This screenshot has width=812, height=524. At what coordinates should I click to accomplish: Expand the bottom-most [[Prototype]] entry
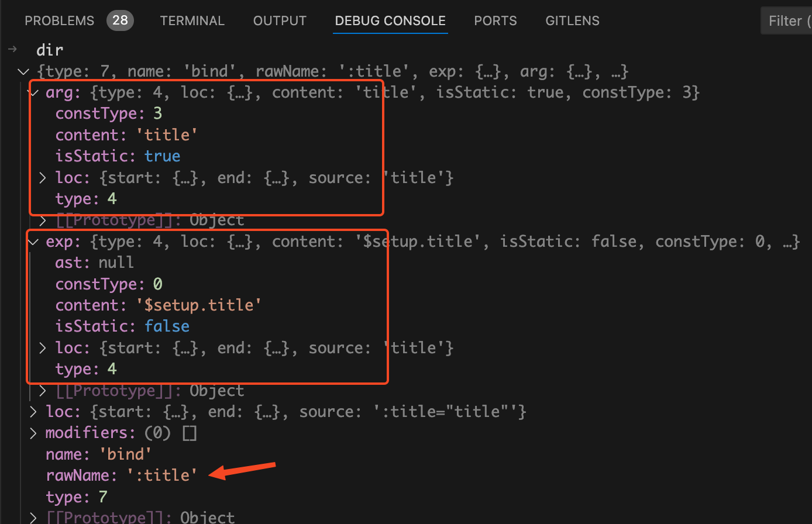[x=34, y=518]
